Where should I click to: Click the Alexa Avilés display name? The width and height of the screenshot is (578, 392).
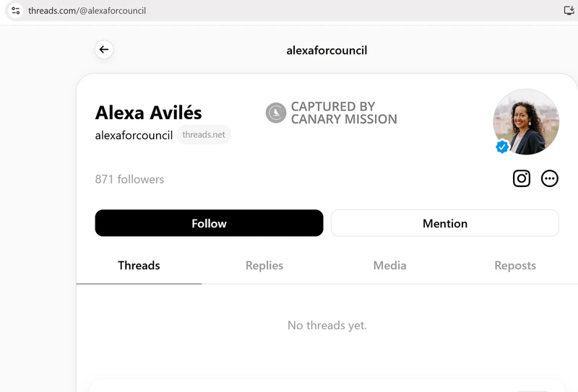tap(148, 113)
